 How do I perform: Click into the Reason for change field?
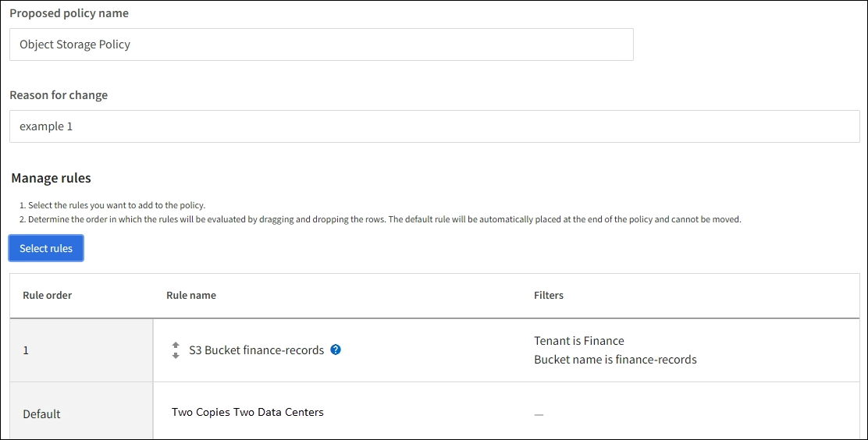(434, 126)
